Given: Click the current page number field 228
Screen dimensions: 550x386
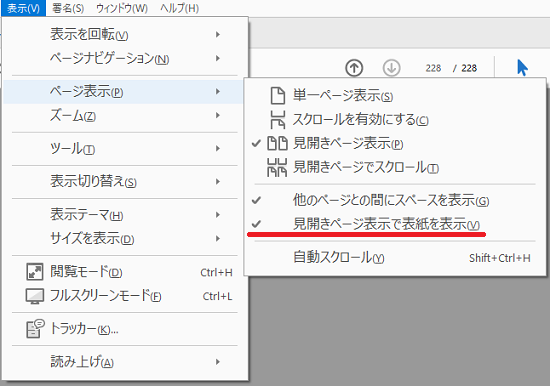Looking at the screenshot, I should coord(433,68).
